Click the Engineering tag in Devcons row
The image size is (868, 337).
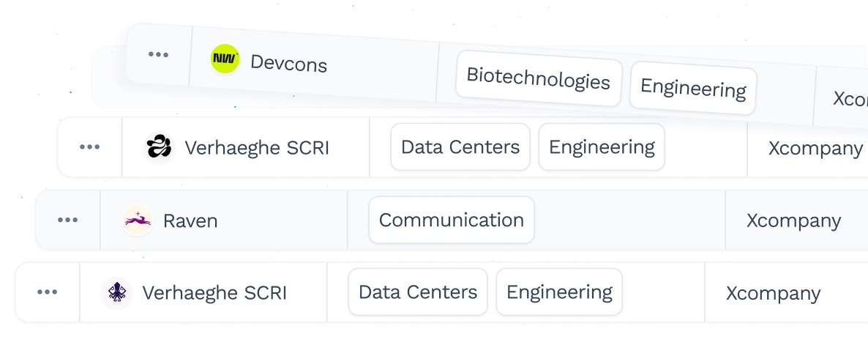(x=693, y=88)
